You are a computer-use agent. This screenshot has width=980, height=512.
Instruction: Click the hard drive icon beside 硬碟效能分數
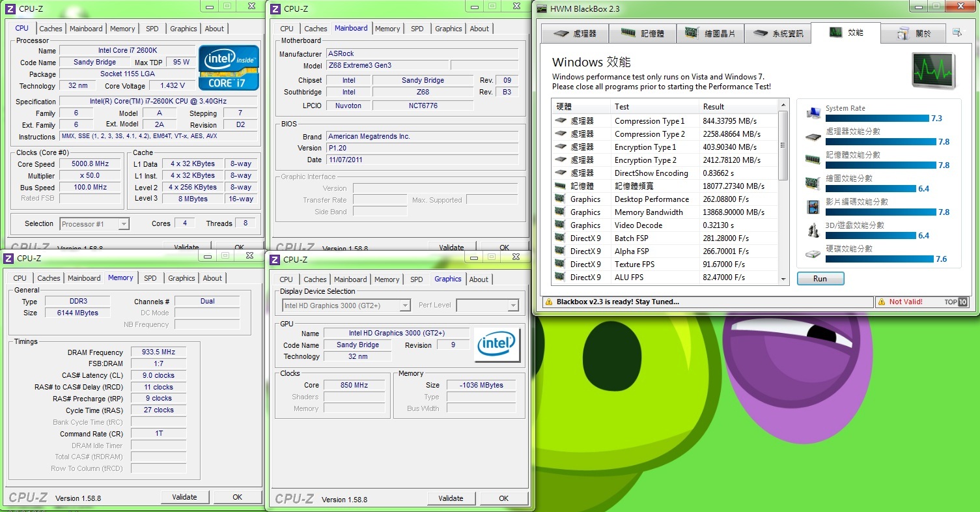point(813,253)
